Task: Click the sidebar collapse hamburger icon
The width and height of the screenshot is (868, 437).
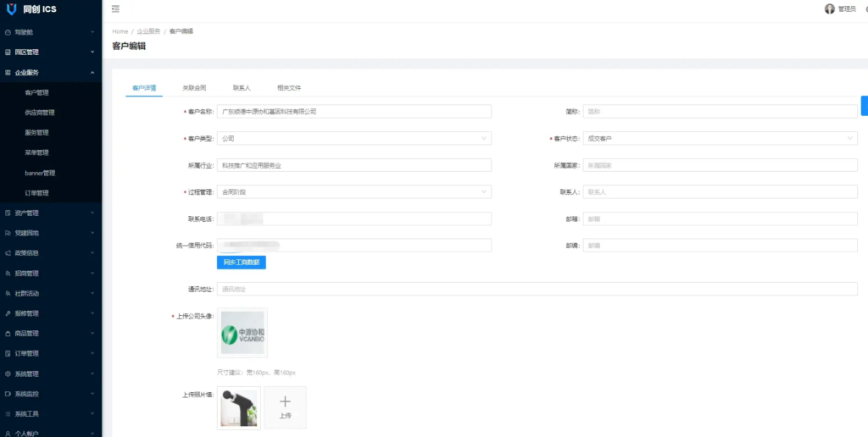Action: [115, 9]
